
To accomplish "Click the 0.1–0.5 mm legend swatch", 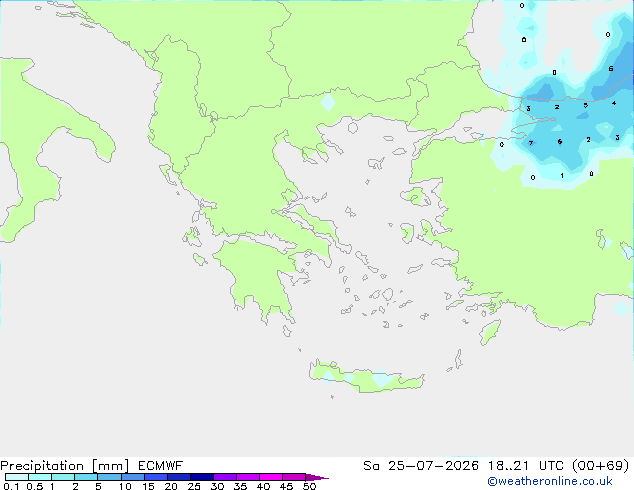I will [x=17, y=477].
